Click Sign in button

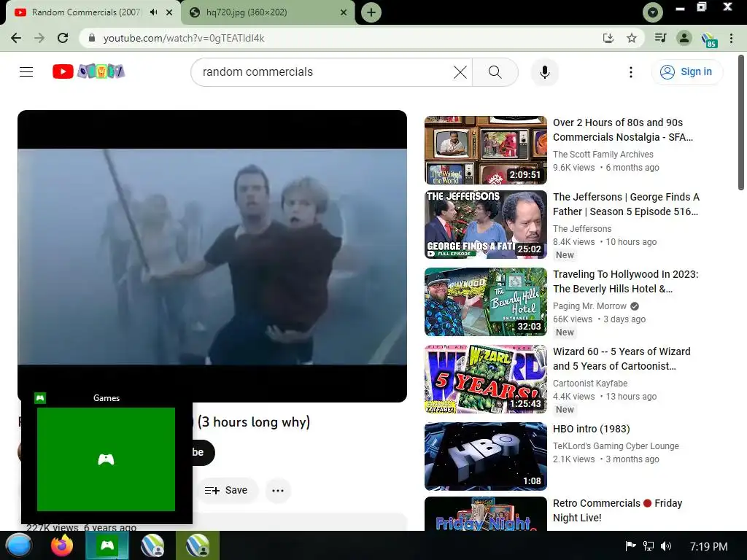tap(687, 72)
